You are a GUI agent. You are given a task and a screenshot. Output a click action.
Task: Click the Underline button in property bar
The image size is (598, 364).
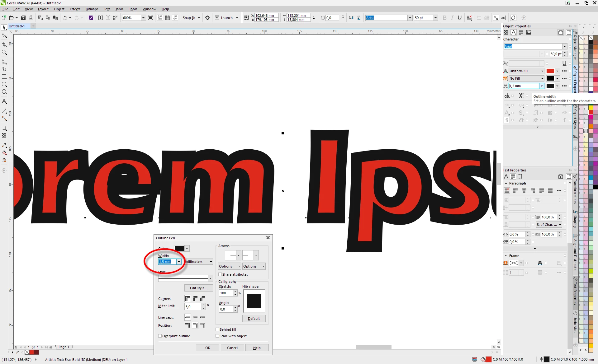[459, 18]
